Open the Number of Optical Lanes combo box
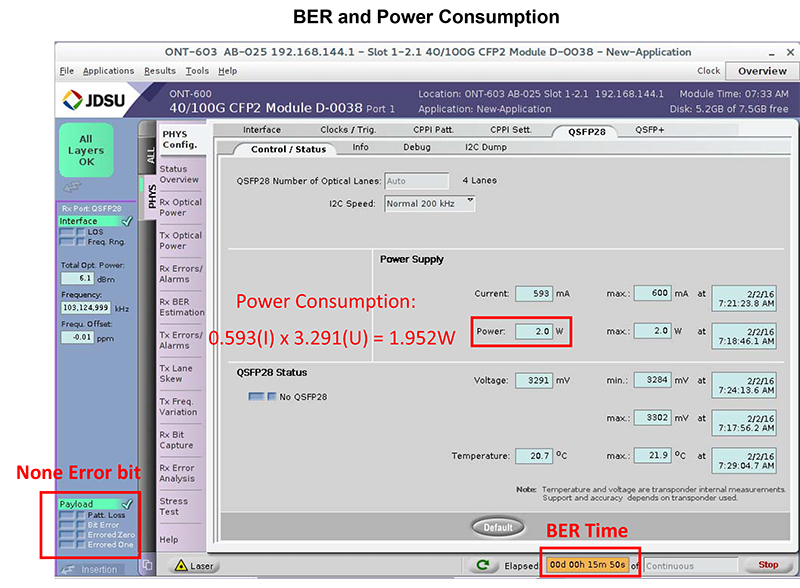Screen dimensions: 800x588 point(416,181)
